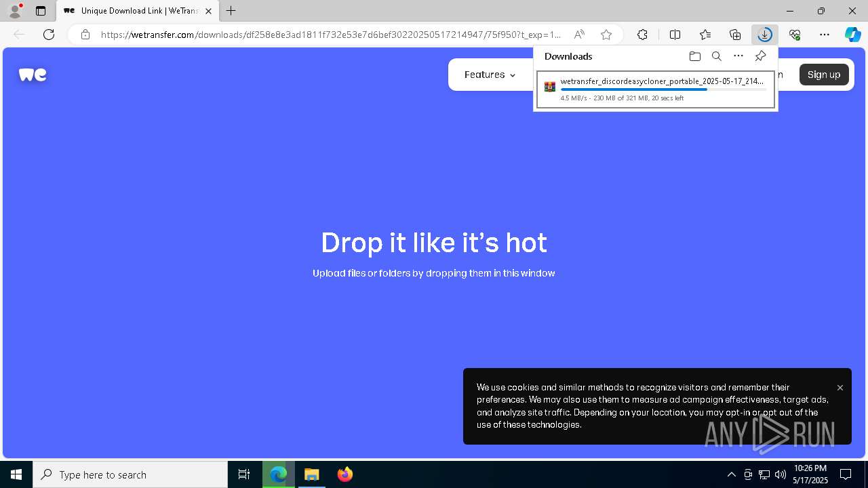Click the taskbar search box

click(x=130, y=474)
